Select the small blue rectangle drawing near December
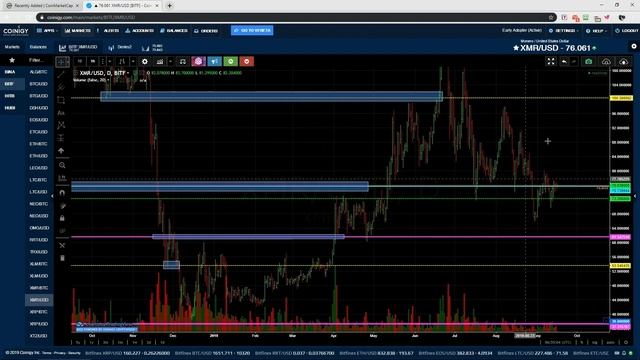 pyautogui.click(x=171, y=265)
